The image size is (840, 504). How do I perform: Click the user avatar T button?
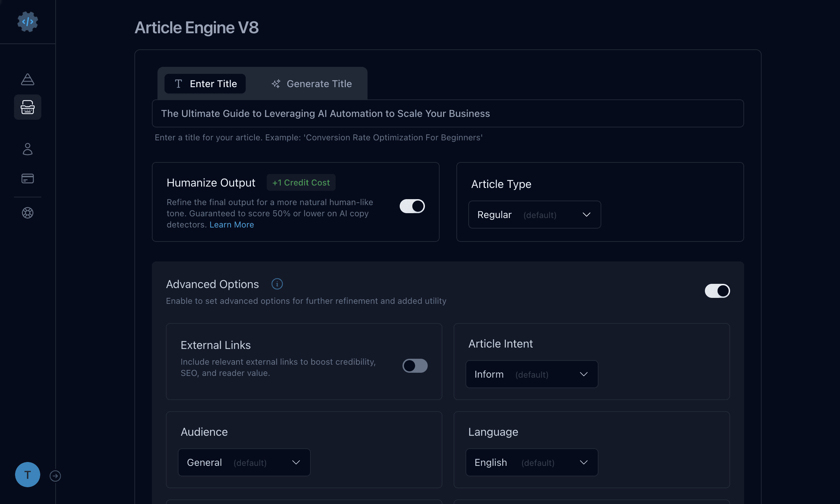(28, 475)
